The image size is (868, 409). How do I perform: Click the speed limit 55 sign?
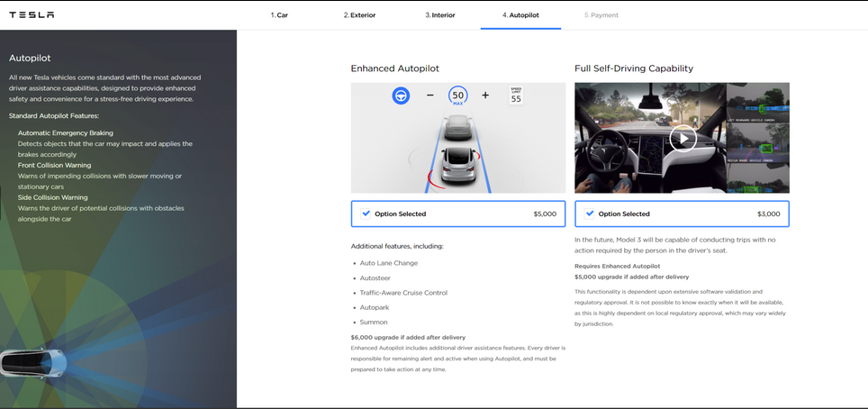[x=516, y=95]
